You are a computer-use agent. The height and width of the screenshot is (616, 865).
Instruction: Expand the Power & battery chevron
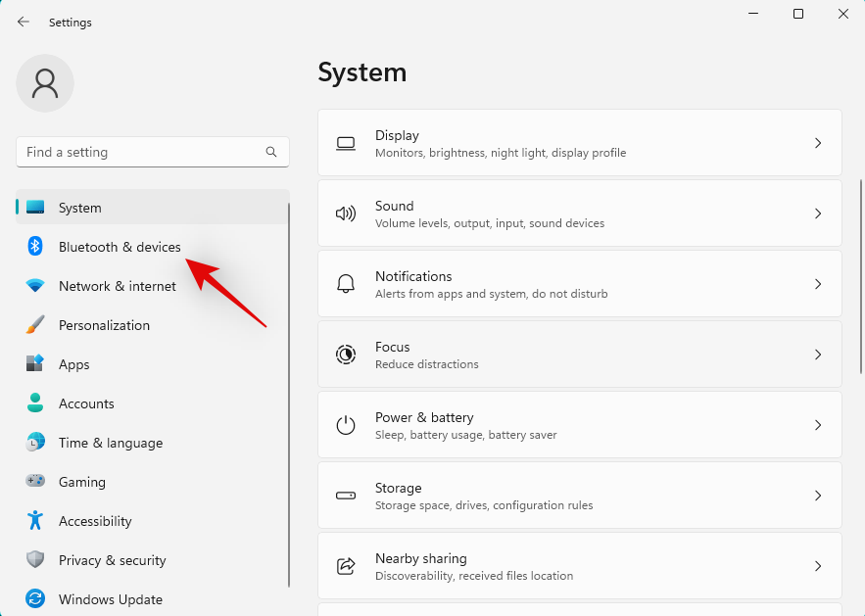click(818, 425)
